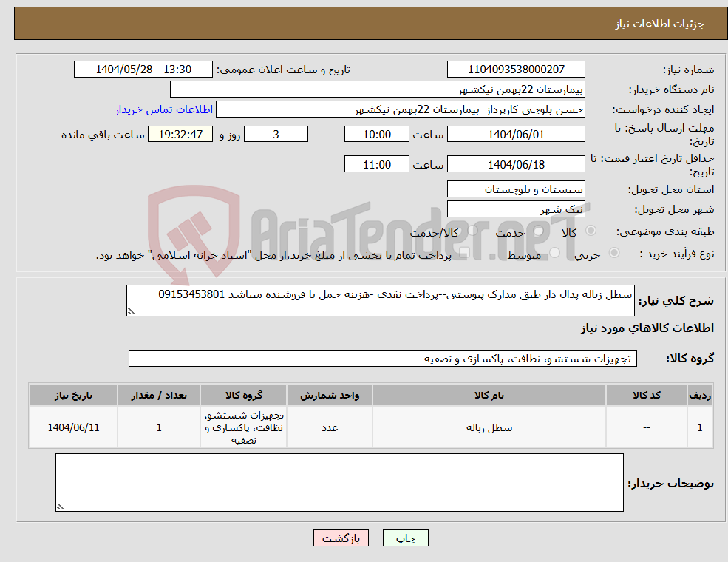This screenshot has width=728, height=562.
Task: Click the treasury payment note text
Action: [x=273, y=255]
